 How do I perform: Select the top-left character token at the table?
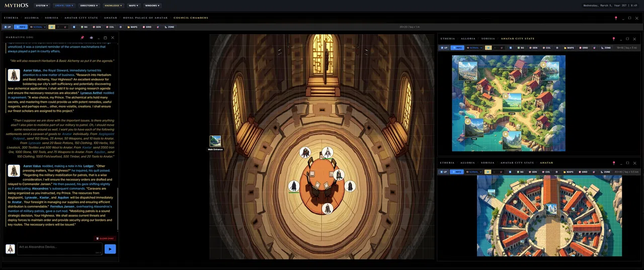[x=305, y=152]
